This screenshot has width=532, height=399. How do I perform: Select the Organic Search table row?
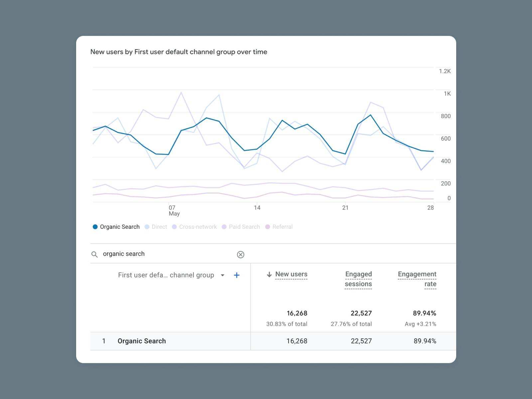tap(142, 341)
